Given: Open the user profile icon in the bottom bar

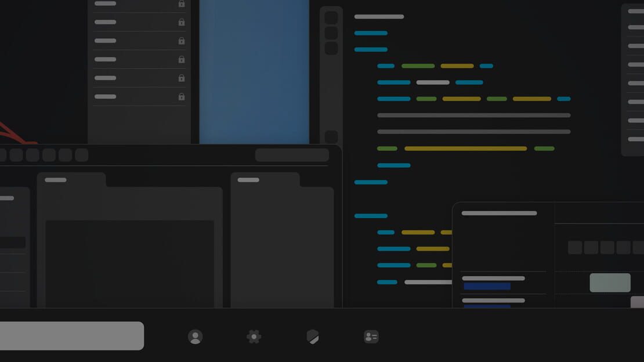Looking at the screenshot, I should [195, 336].
